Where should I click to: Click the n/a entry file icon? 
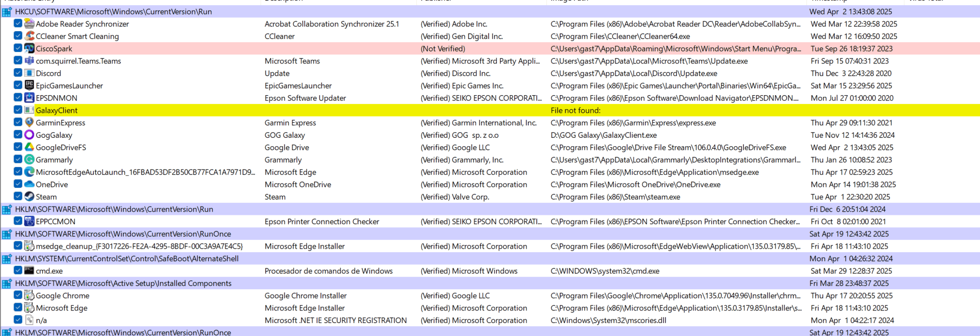(29, 320)
